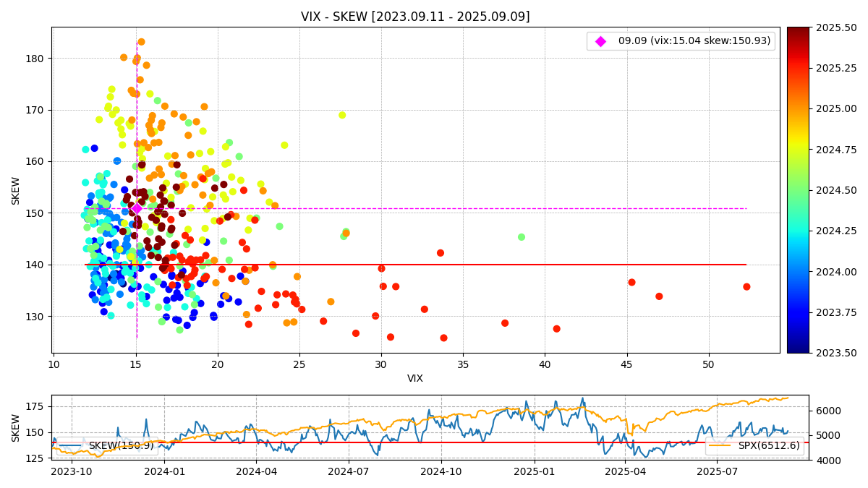The image size is (868, 488).
Task: Click the magenta diamond in the top legend
Action: [x=600, y=41]
